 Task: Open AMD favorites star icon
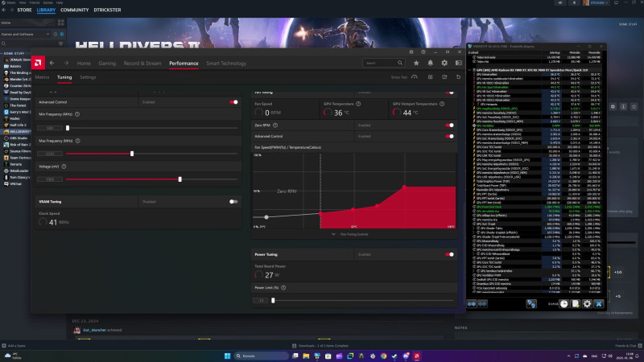[416, 63]
